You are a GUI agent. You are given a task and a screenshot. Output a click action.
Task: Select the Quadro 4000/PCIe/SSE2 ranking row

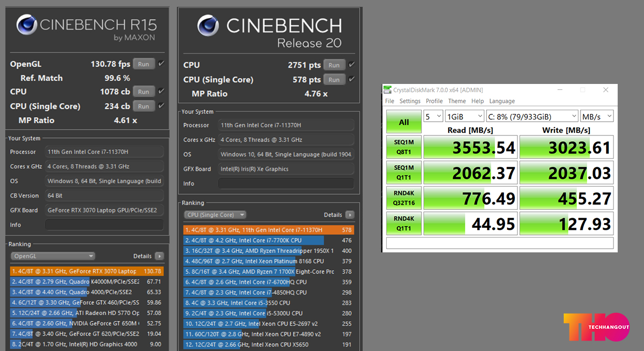(x=87, y=292)
